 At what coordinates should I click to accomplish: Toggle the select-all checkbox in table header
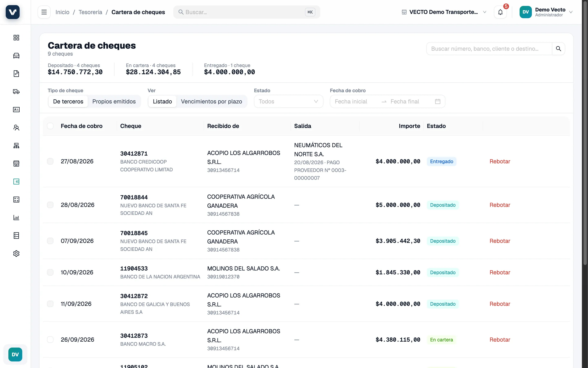(x=50, y=126)
